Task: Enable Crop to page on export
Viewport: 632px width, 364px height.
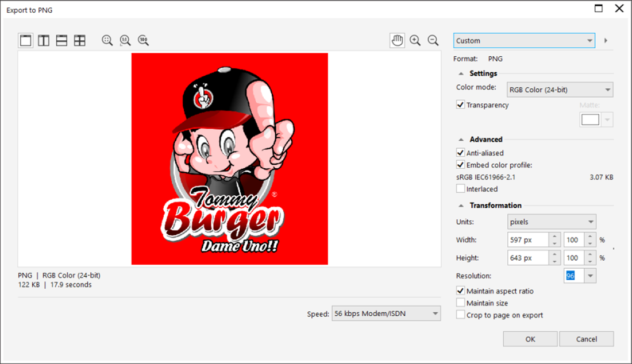Action: click(x=461, y=315)
